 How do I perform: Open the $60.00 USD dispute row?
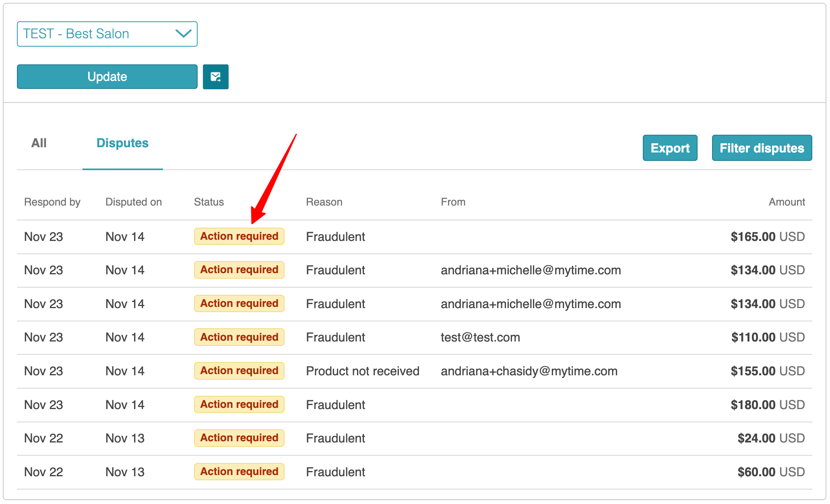770,472
